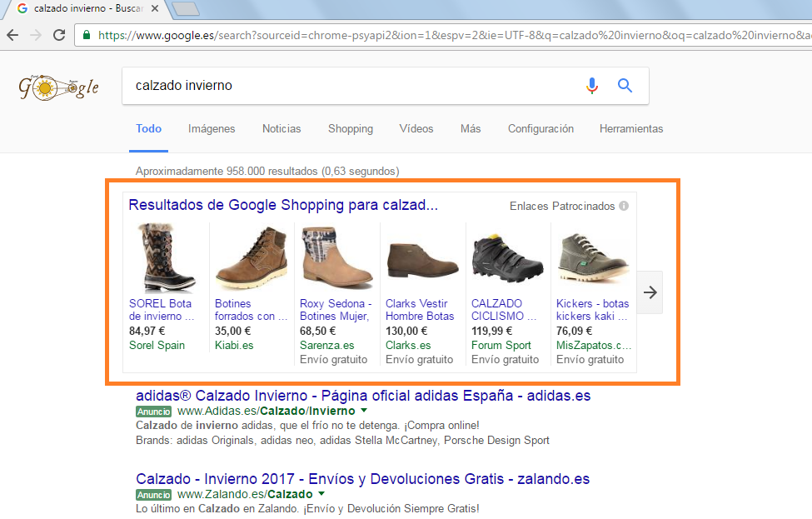Click the Anuncio badge on the Zalando ad
The height and width of the screenshot is (519, 812).
tap(154, 495)
